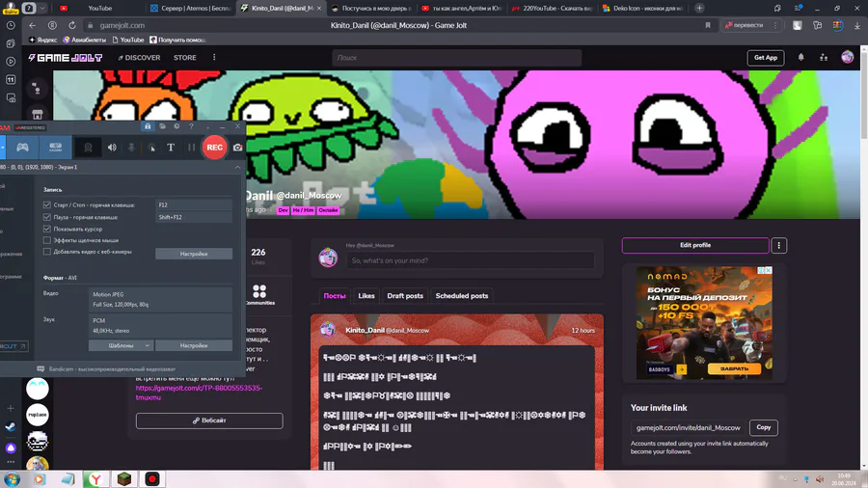Image resolution: width=868 pixels, height=488 pixels.
Task: Open Bandicam output folder icon
Action: (162, 126)
